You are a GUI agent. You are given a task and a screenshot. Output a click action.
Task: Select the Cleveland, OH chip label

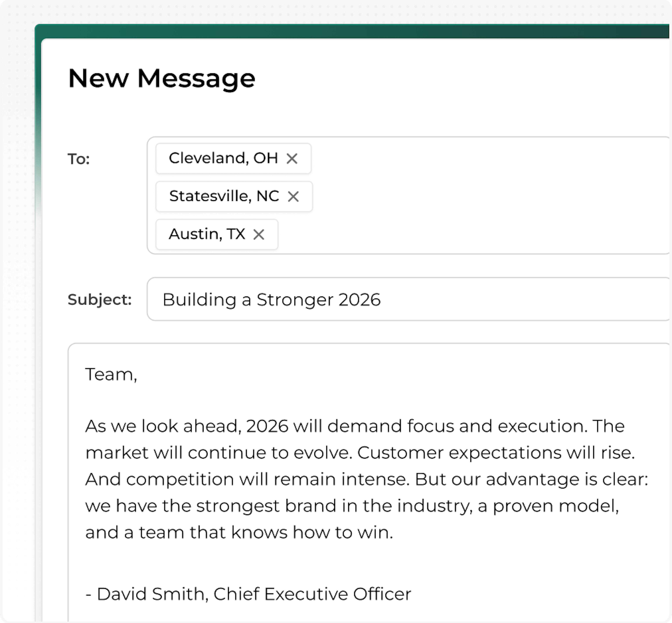click(x=223, y=158)
